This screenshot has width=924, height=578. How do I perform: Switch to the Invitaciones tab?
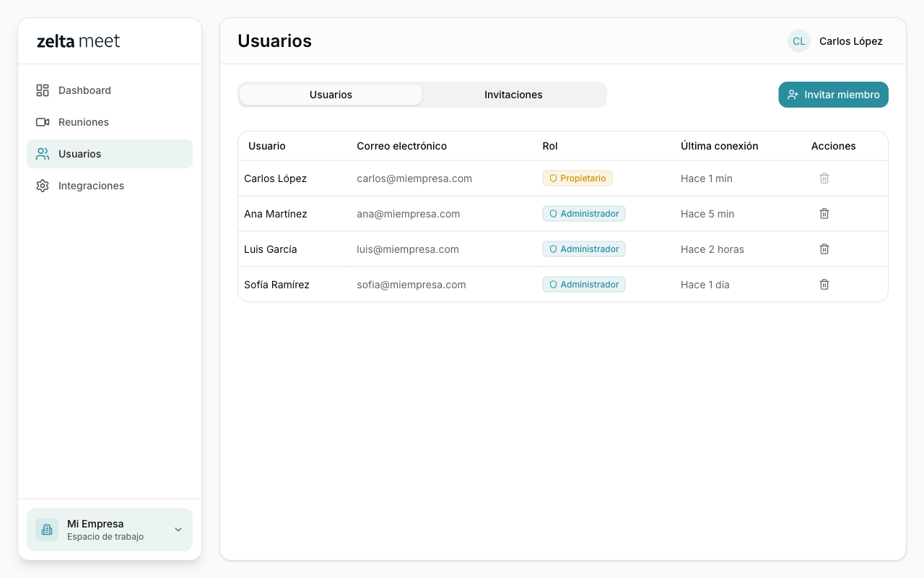(513, 95)
